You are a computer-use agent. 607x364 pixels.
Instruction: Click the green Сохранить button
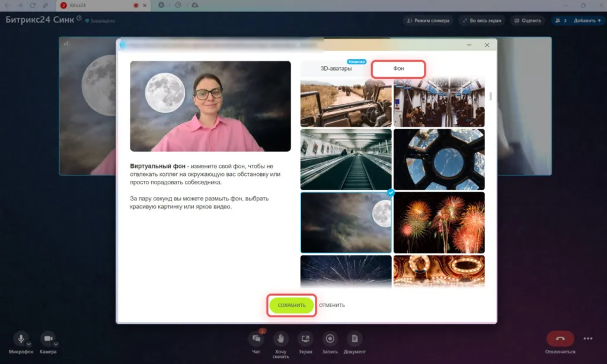click(292, 305)
